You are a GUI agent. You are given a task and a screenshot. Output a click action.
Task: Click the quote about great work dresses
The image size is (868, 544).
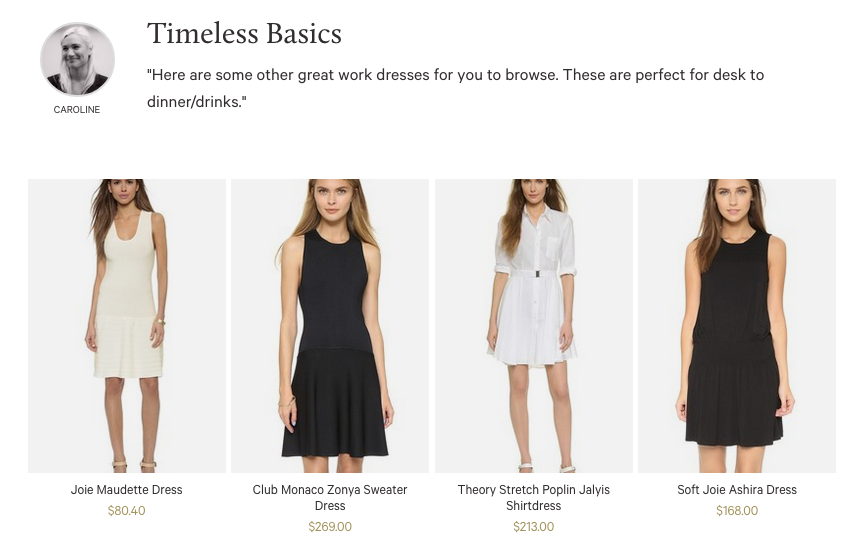(455, 88)
